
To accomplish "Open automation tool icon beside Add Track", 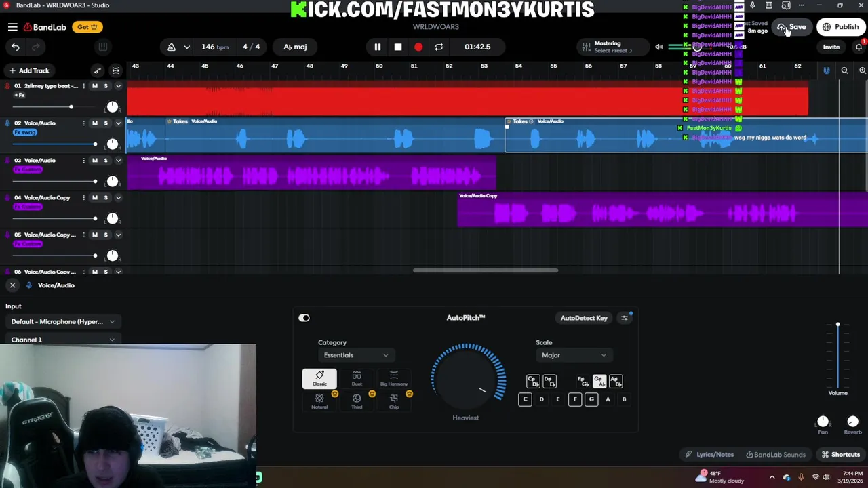I will [x=98, y=70].
